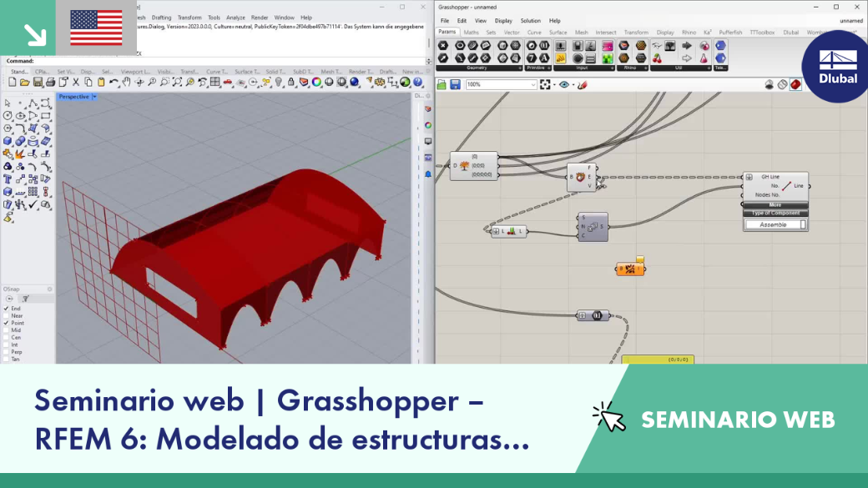Click the Save icon in Grasshopper toolbar
The height and width of the screenshot is (488, 868).
tap(455, 84)
